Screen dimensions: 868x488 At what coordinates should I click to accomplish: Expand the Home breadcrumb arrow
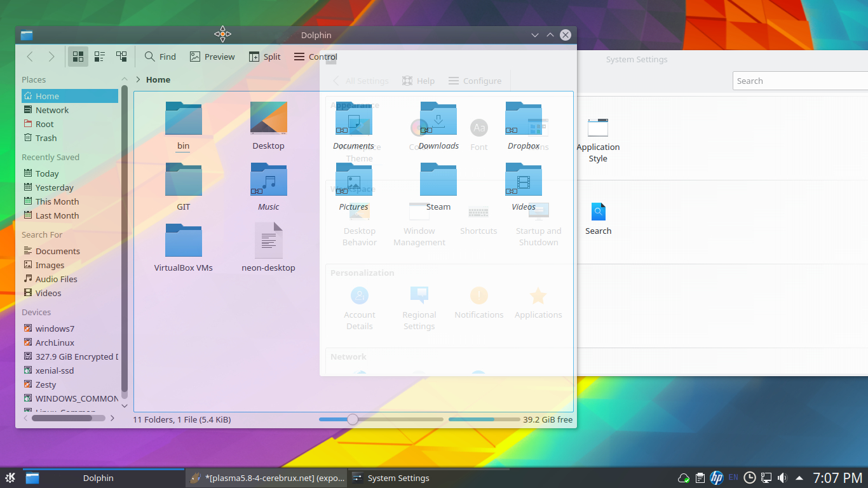click(138, 79)
